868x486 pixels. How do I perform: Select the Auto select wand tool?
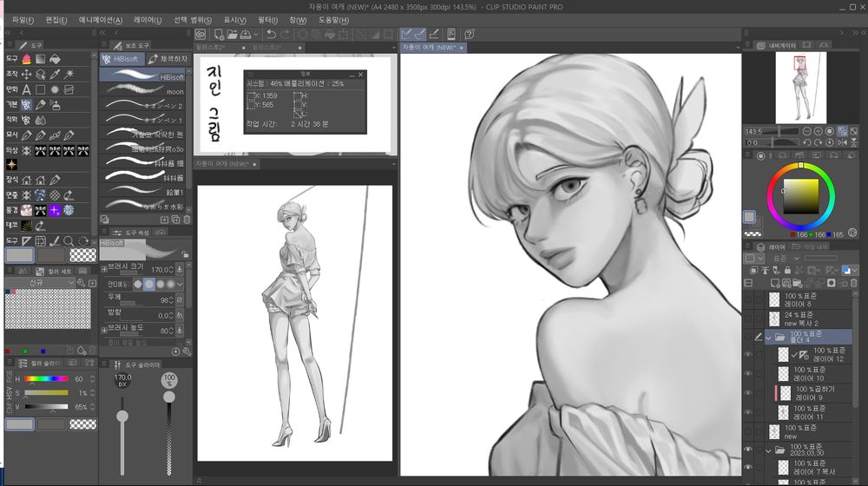point(69,74)
